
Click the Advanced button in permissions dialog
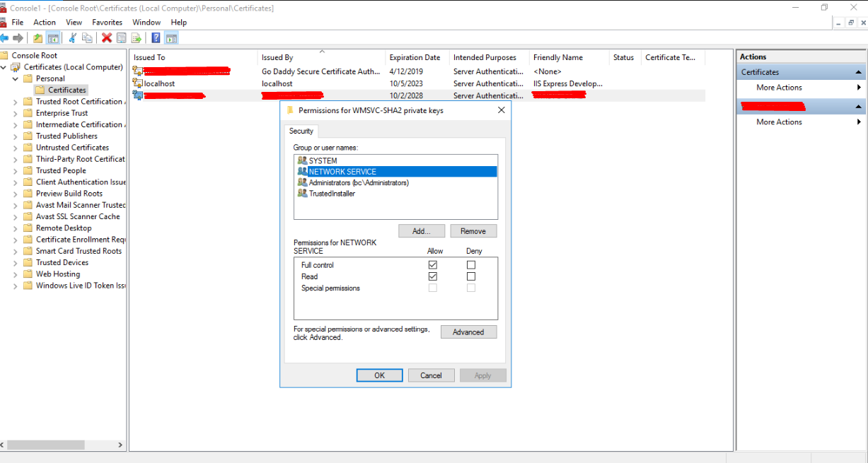click(x=468, y=332)
